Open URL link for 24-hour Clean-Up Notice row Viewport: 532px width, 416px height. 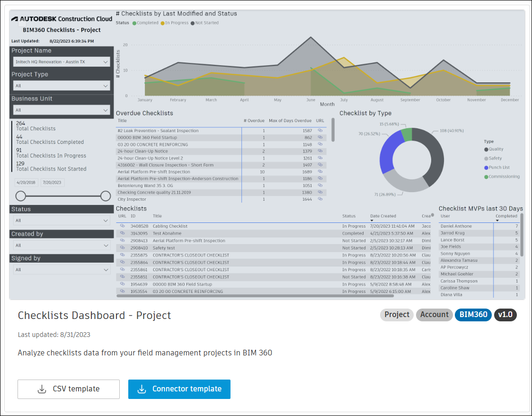[x=320, y=151]
